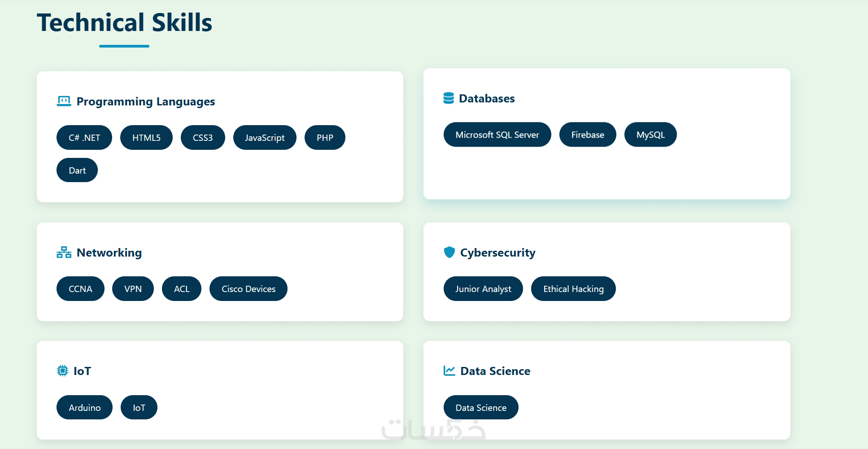Pick the MySQL skill tag

650,135
